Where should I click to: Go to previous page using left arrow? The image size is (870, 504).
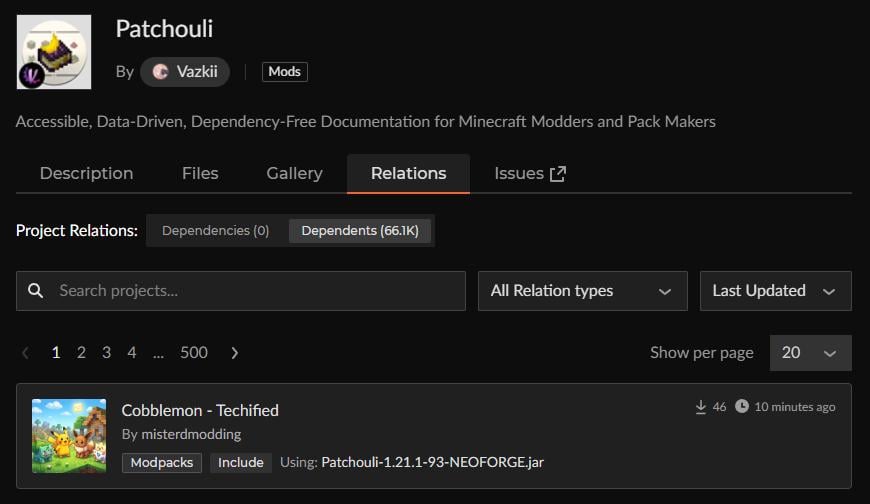pos(26,353)
